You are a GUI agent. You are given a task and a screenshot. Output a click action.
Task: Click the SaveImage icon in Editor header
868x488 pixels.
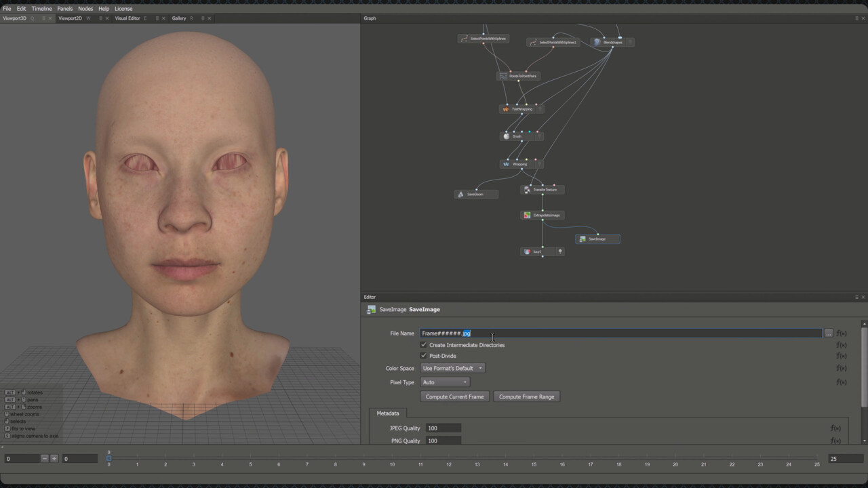[x=371, y=310]
